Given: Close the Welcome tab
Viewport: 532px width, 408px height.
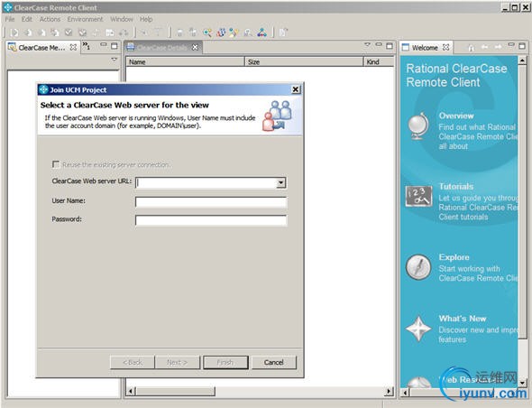Looking at the screenshot, I should pos(446,48).
